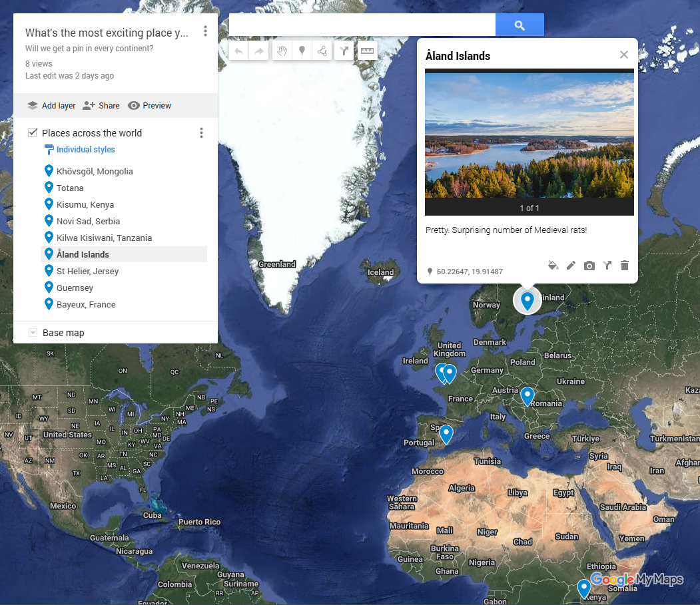This screenshot has height=605, width=700.
Task: Click in the map search field
Action: (x=362, y=25)
